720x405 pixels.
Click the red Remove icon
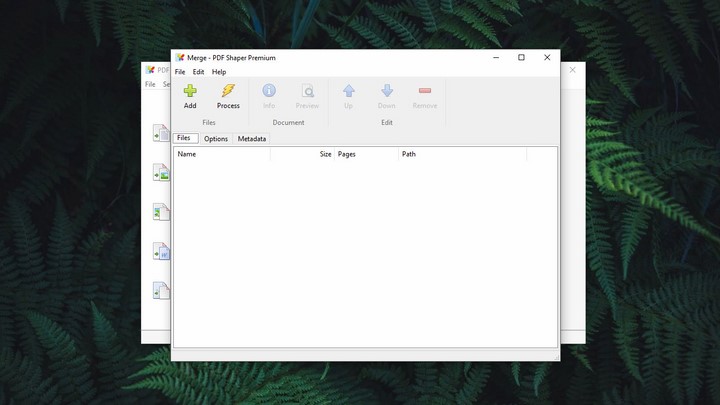click(425, 90)
